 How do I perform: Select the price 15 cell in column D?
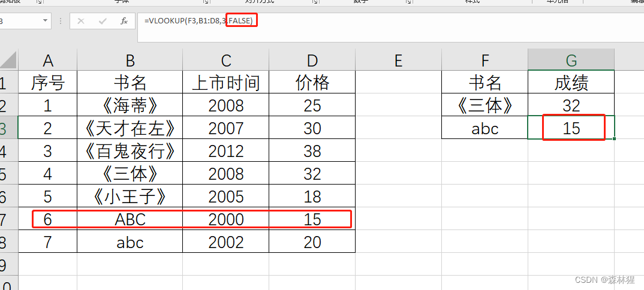coord(312,219)
